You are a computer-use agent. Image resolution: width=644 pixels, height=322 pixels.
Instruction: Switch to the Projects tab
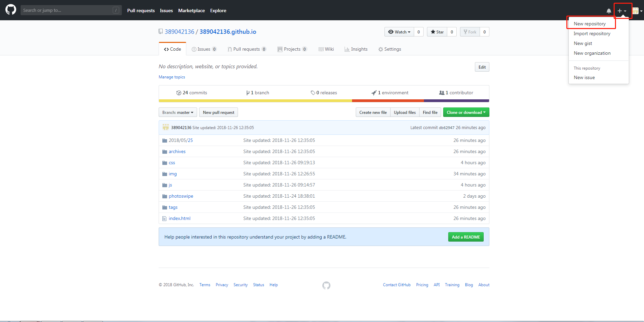tap(292, 49)
